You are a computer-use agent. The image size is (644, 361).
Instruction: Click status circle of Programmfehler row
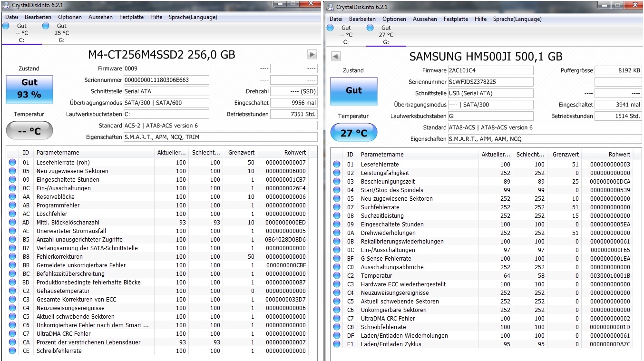coord(12,205)
